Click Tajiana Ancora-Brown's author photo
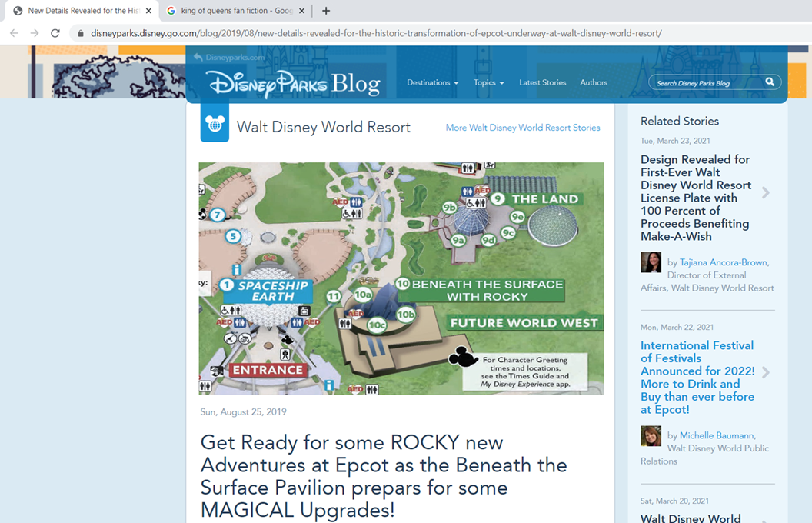The width and height of the screenshot is (812, 523). (x=651, y=262)
